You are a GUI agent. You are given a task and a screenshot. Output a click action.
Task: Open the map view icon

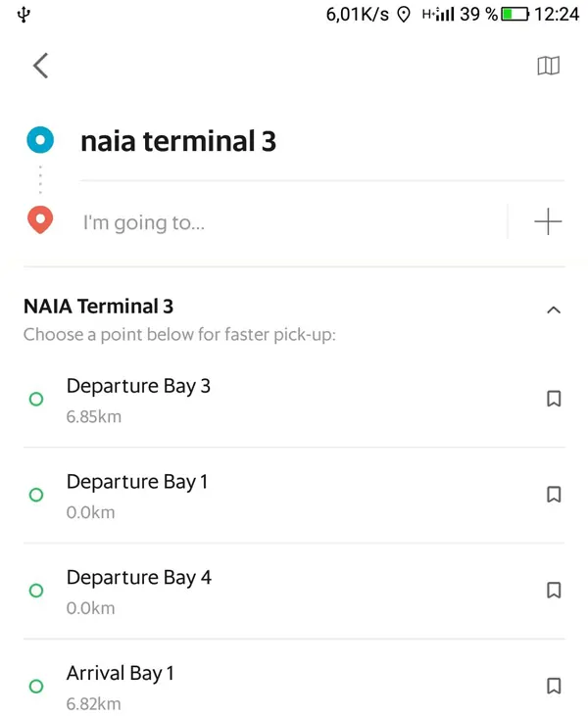(x=548, y=66)
